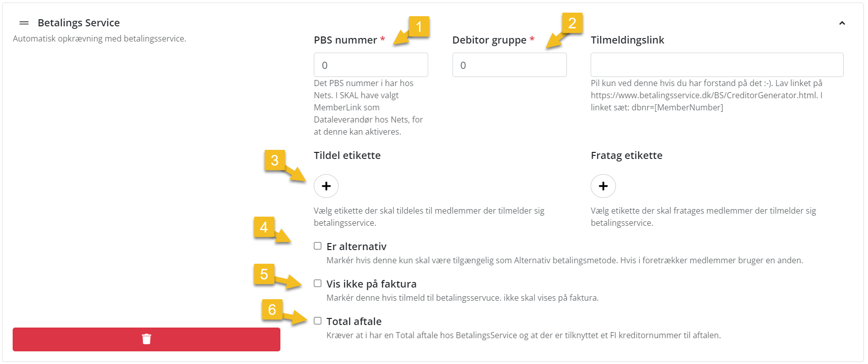Focus the PBS nummer input field
The width and height of the screenshot is (868, 364).
coord(370,65)
